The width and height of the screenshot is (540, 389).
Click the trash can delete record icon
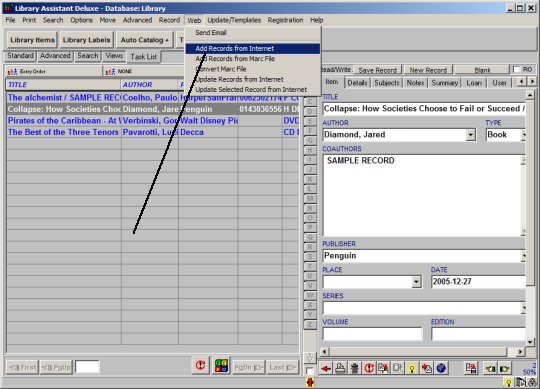coord(355,369)
